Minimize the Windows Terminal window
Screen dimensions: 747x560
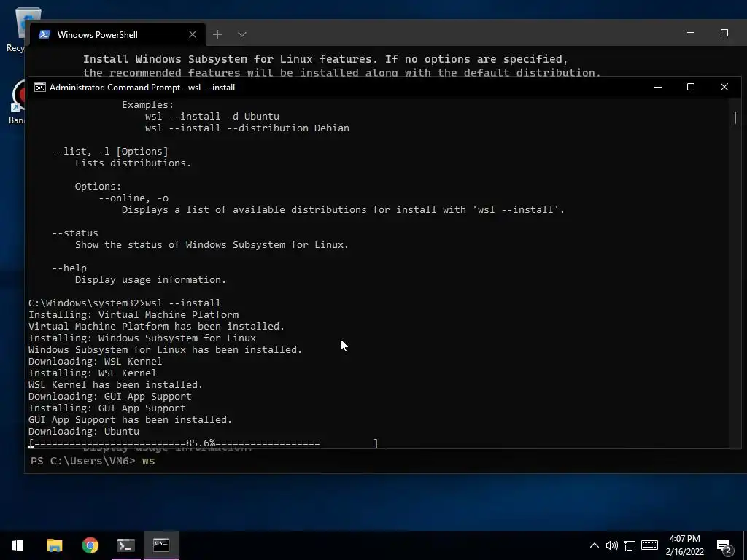coord(691,33)
